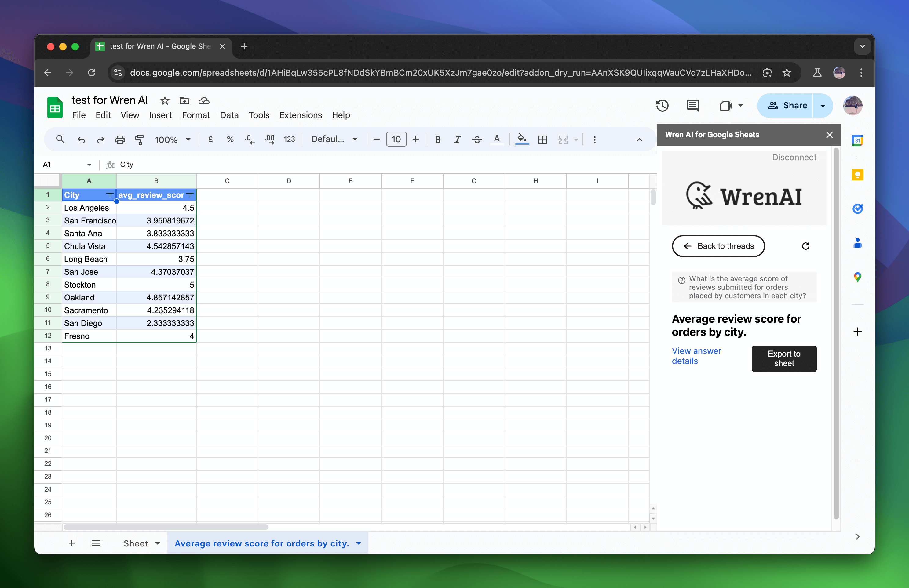Collapse the menus with the chevron
This screenshot has height=588, width=909.
(x=639, y=140)
